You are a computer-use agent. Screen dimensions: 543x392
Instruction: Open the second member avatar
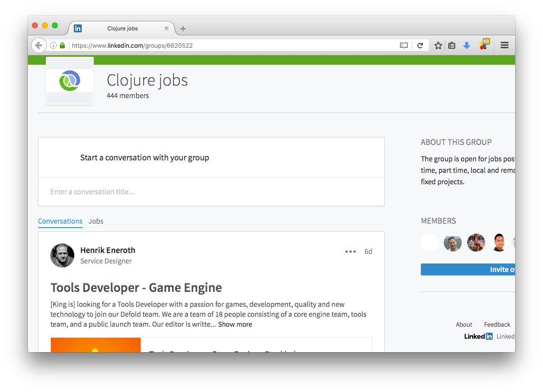(x=453, y=243)
